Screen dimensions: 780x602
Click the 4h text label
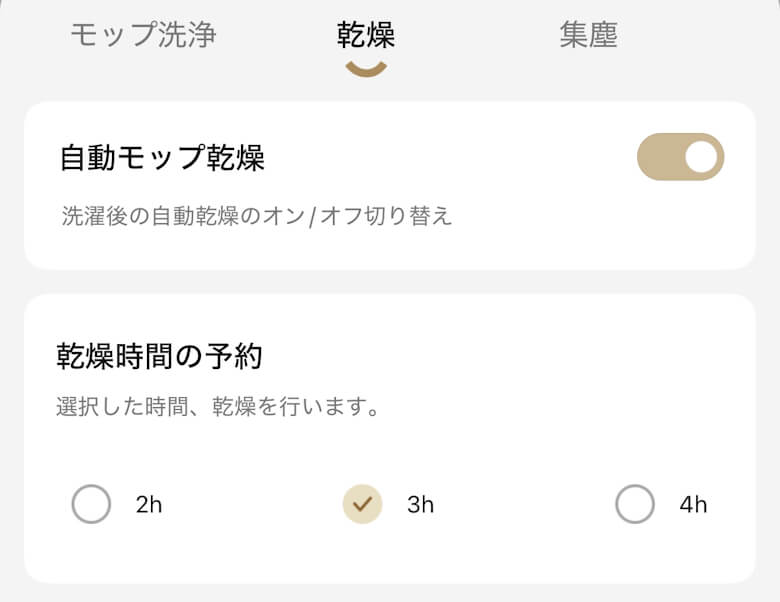point(693,505)
